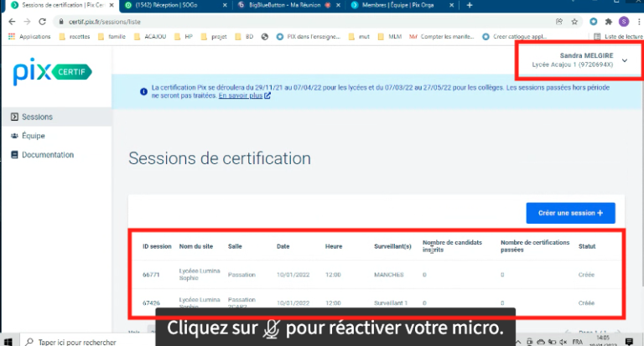
Task: Click the Créer une session button
Action: (570, 213)
